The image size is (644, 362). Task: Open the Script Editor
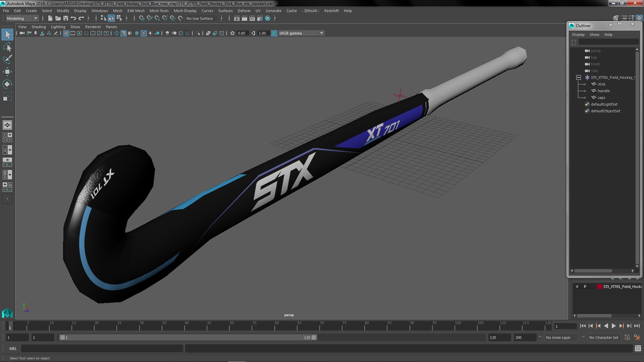[x=638, y=349]
